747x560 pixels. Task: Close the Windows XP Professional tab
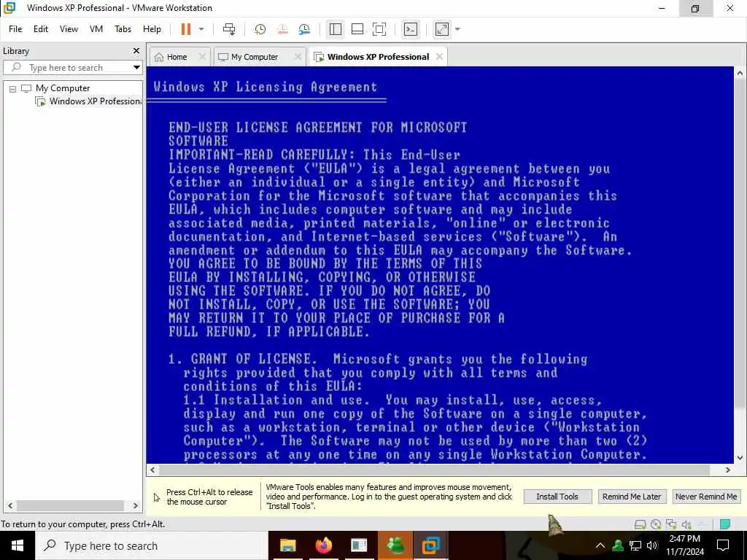pyautogui.click(x=439, y=57)
